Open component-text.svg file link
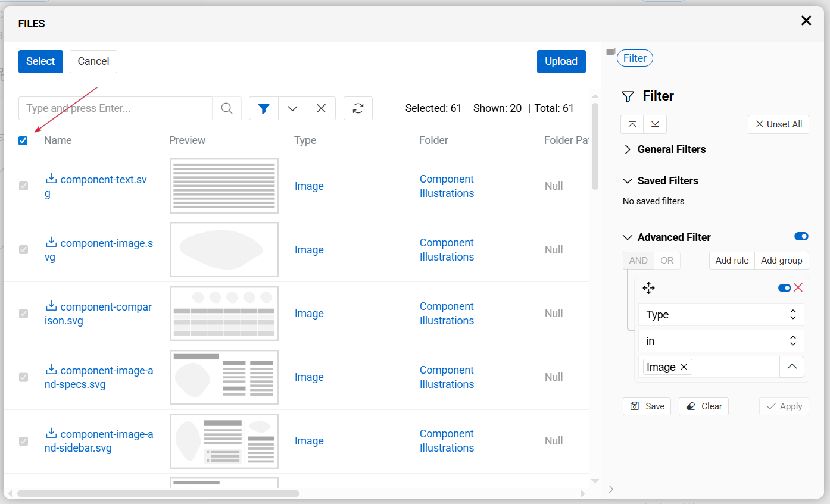Viewport: 830px width, 504px height. (x=103, y=180)
